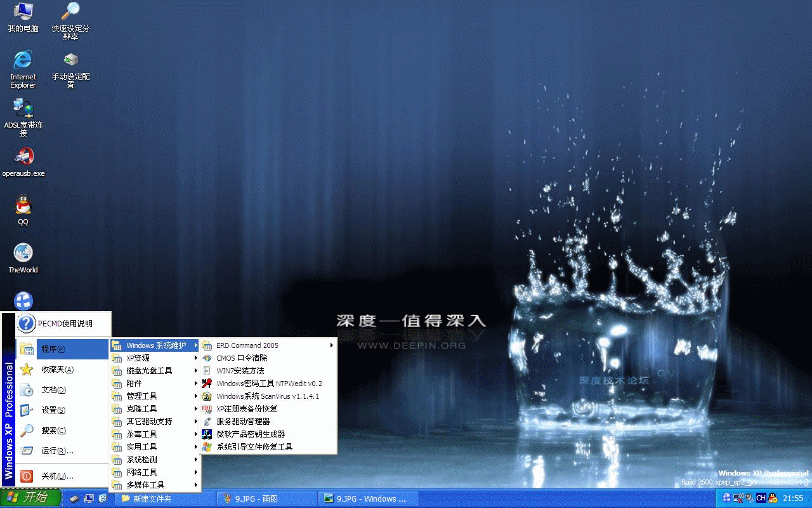Click 关机(U)... in the Start menu
Viewport: 812px width, 508px height.
[57, 476]
